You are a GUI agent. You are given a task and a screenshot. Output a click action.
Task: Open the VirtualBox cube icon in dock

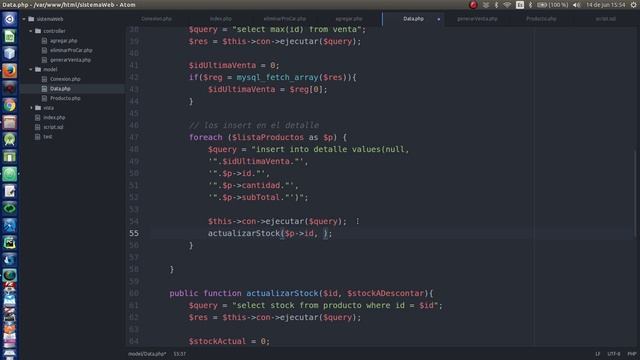[x=9, y=53]
